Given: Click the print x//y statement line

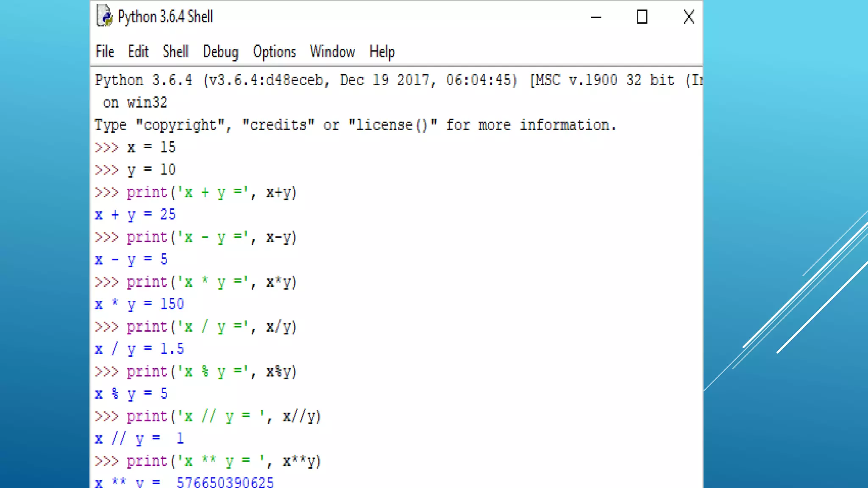Looking at the screenshot, I should click(x=223, y=416).
